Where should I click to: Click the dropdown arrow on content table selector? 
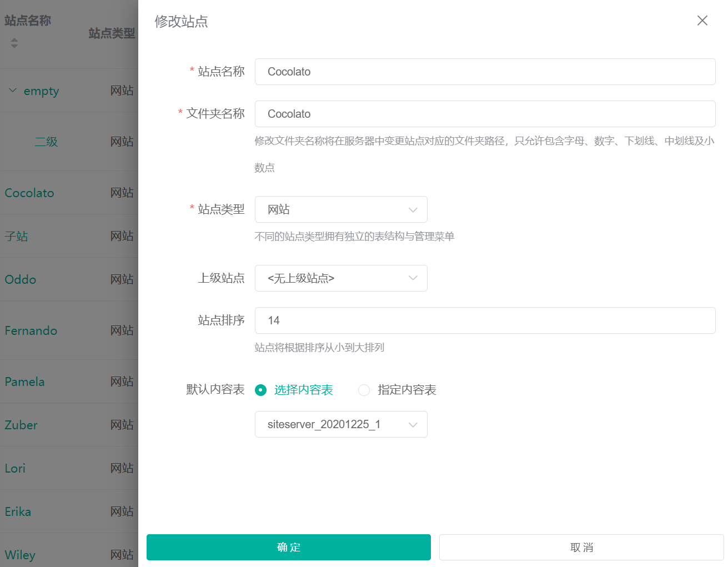[x=413, y=424]
